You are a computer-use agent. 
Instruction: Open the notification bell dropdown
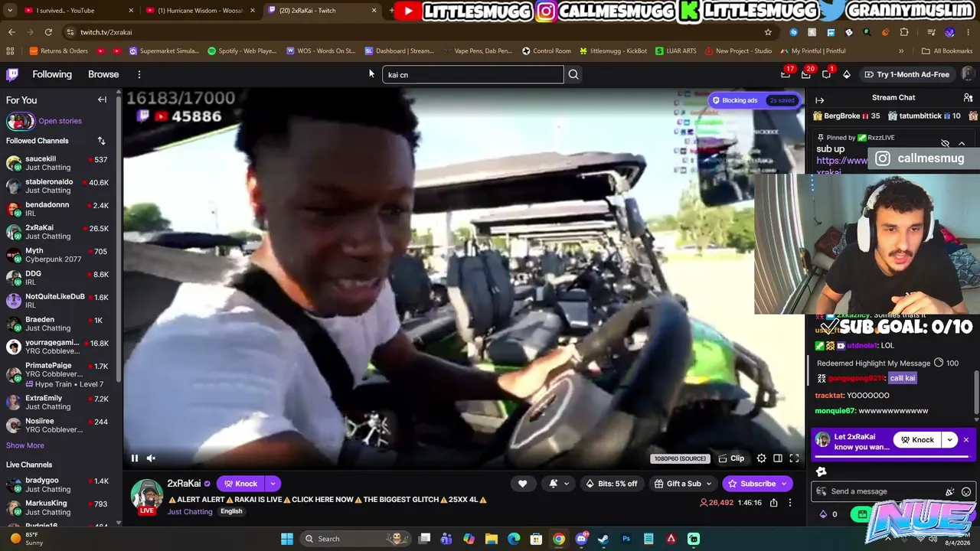point(557,484)
